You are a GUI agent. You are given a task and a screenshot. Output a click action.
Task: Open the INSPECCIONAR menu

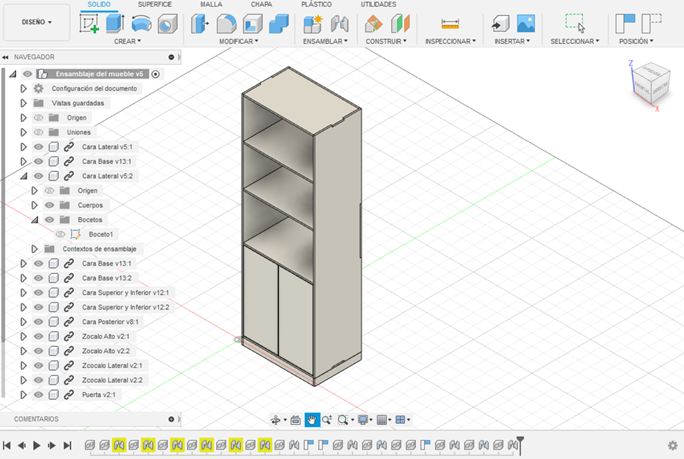coord(451,41)
